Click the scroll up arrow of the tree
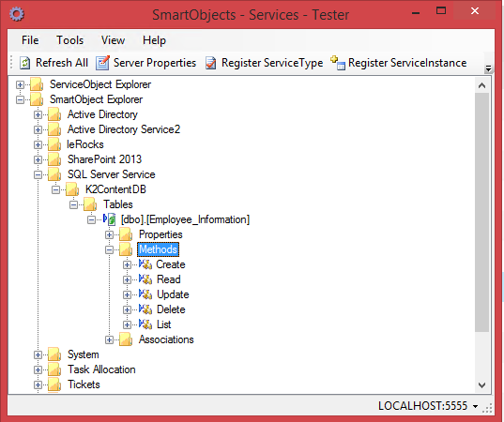This screenshot has width=504, height=422. [481, 85]
